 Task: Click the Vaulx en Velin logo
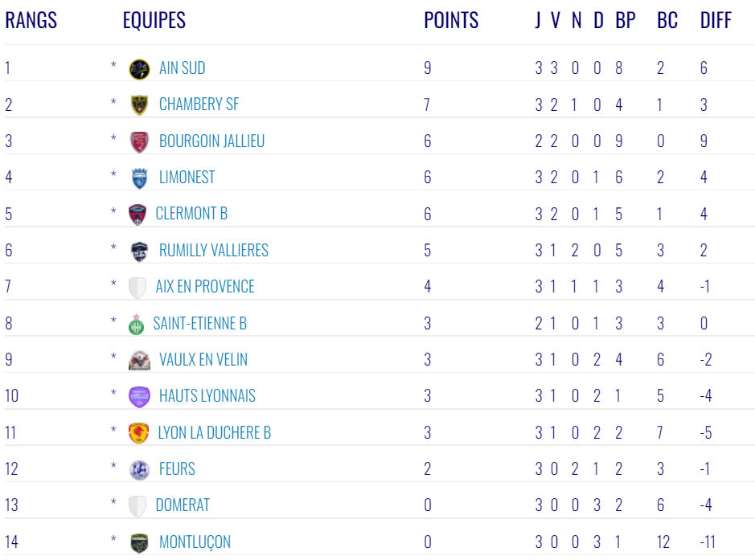(139, 360)
